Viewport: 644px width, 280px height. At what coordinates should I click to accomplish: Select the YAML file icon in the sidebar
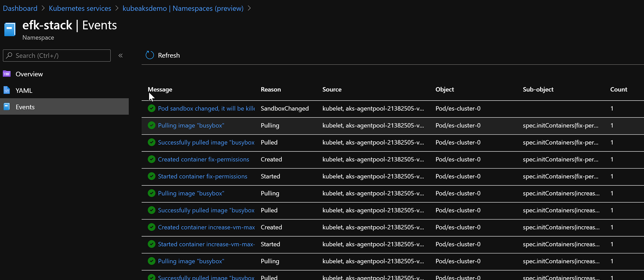[7, 90]
